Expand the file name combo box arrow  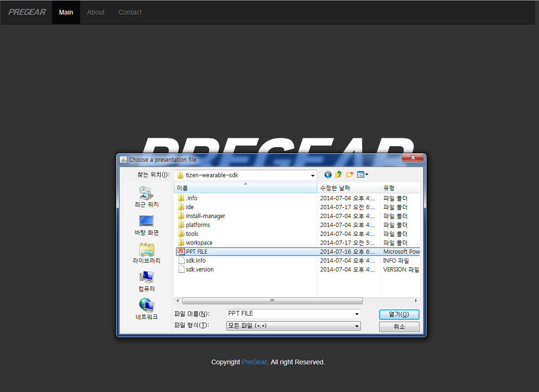357,314
